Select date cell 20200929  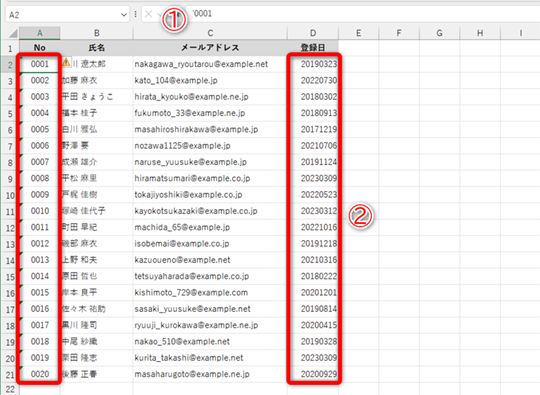tap(313, 374)
